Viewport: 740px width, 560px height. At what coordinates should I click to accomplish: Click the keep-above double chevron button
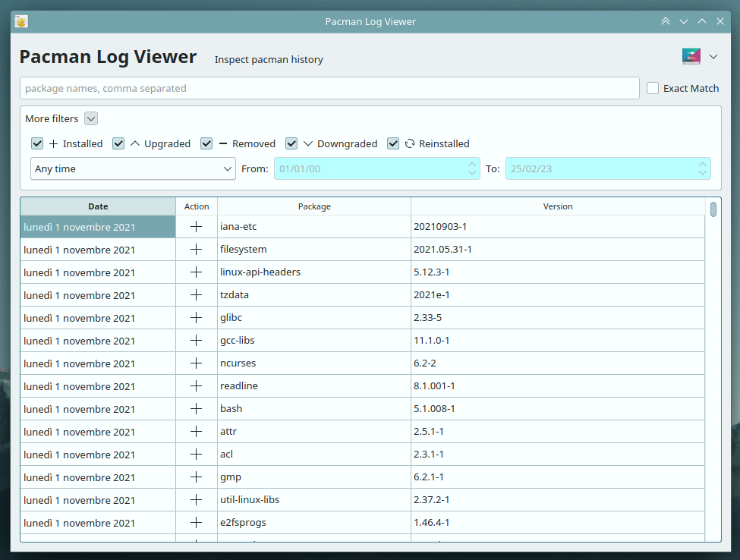point(666,21)
